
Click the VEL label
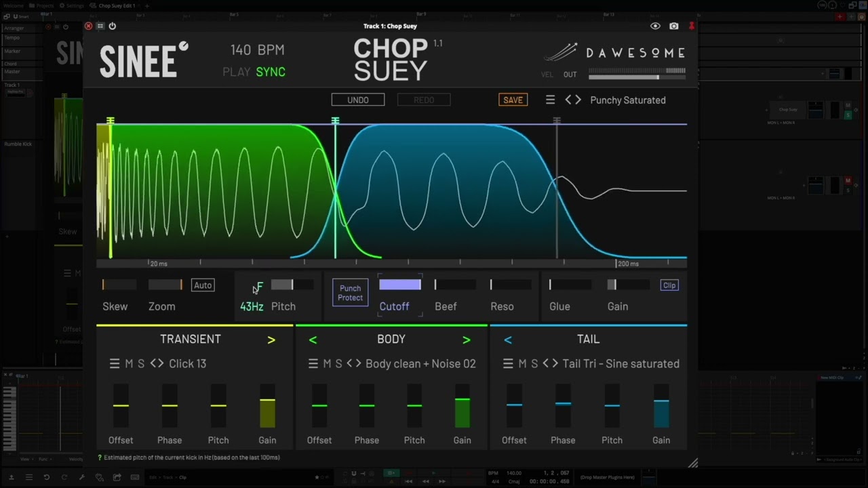coord(547,75)
